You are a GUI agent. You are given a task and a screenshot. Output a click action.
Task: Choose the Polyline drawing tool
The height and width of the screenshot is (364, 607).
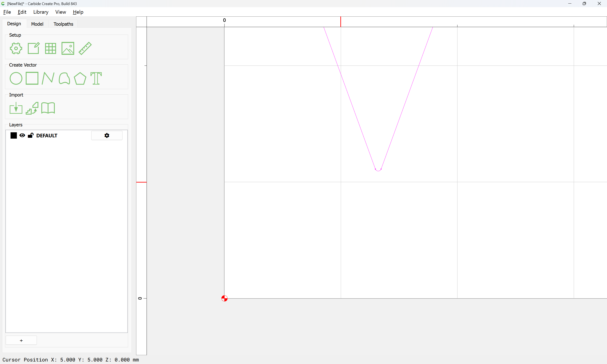(48, 78)
